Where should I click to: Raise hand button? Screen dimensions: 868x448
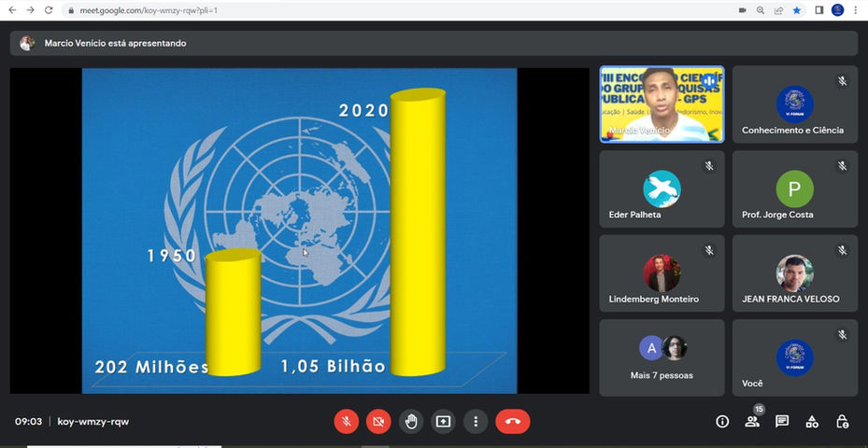click(411, 422)
